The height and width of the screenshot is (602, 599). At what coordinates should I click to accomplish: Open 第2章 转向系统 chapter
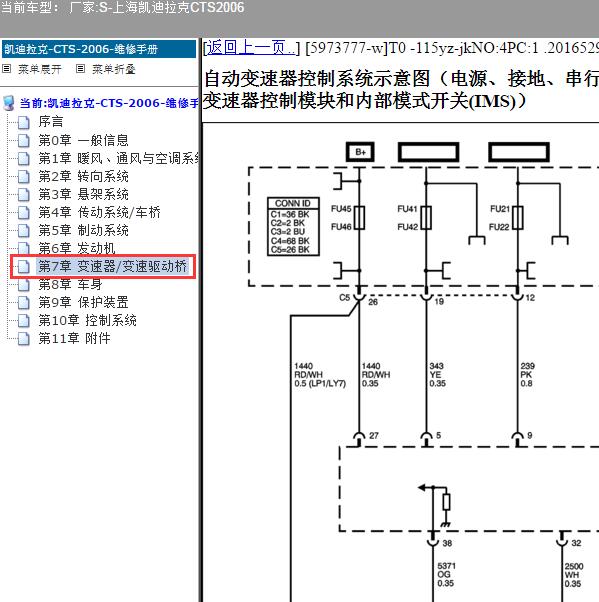(x=83, y=176)
